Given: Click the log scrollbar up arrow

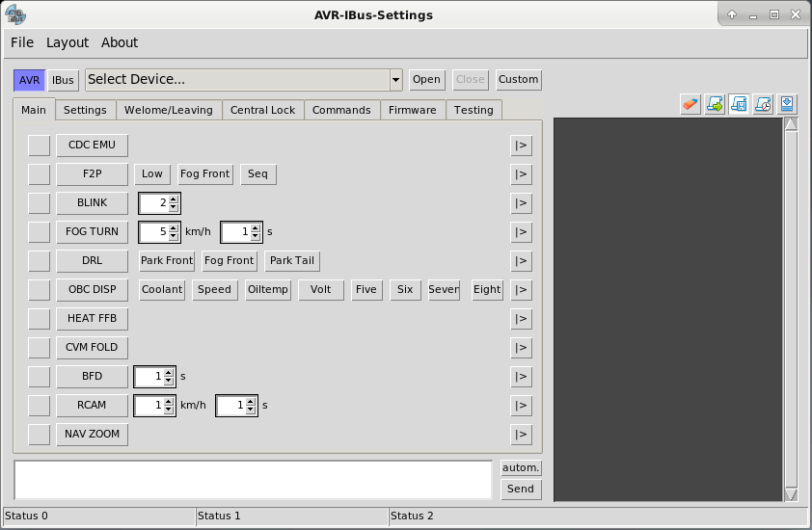Looking at the screenshot, I should coord(792,124).
